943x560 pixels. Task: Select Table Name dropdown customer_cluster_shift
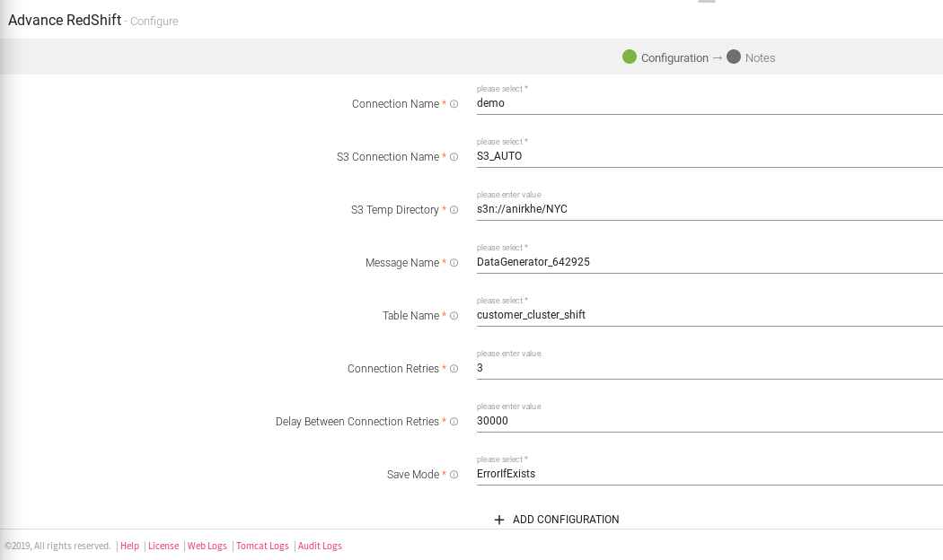pos(708,315)
